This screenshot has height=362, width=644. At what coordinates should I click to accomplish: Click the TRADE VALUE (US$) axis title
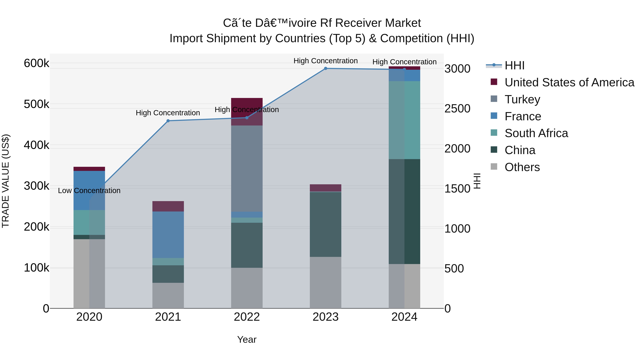point(6,181)
